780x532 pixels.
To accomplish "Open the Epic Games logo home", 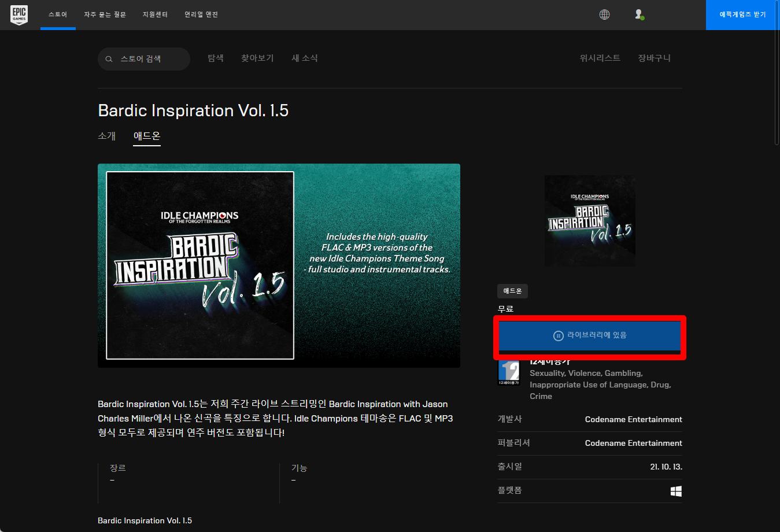I will pos(19,14).
